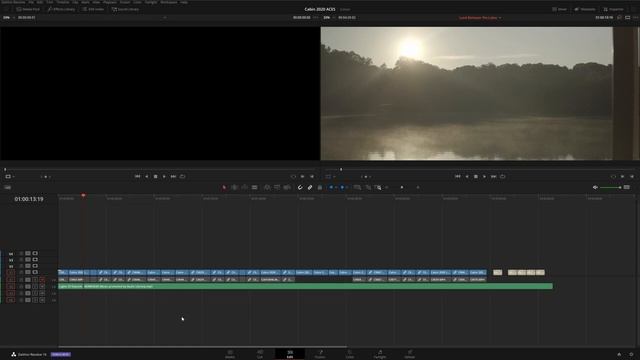Switch to the Deliver page tab
This screenshot has width=640, height=360.
coord(409,354)
